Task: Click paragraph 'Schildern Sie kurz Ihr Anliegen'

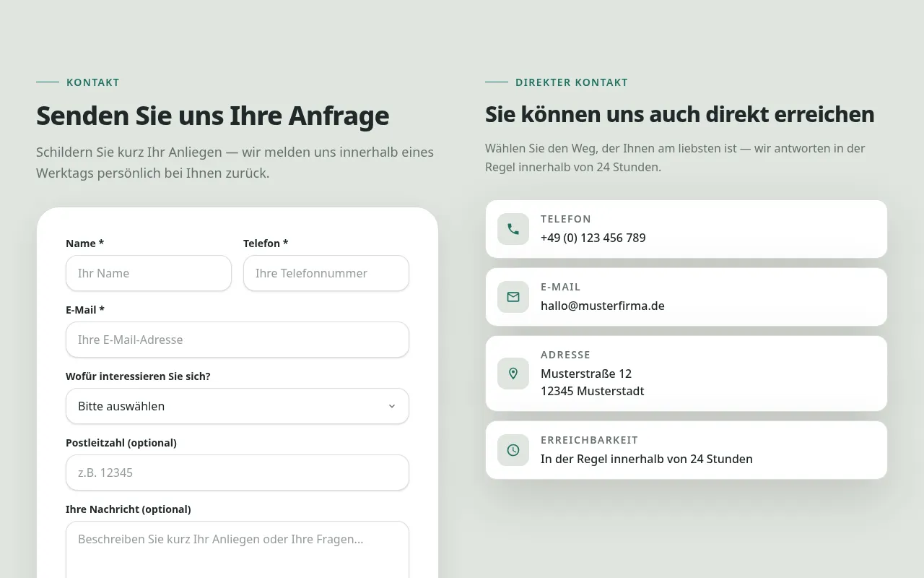Action: 235,163
